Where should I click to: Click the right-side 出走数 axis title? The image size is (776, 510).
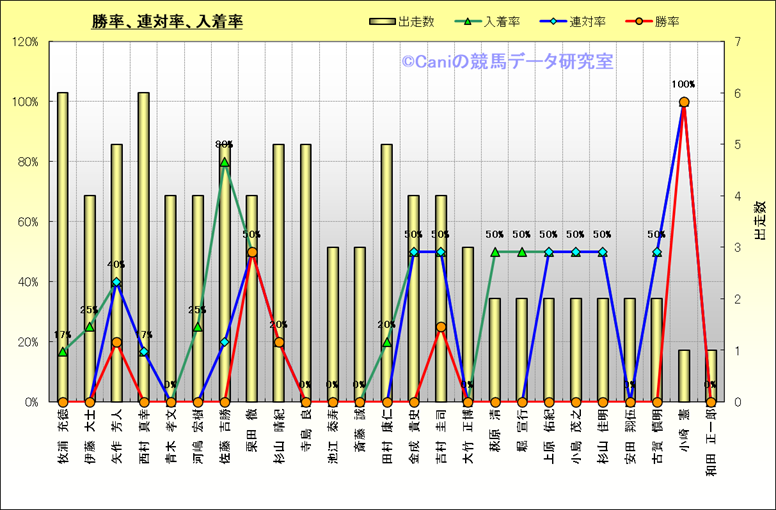click(759, 221)
